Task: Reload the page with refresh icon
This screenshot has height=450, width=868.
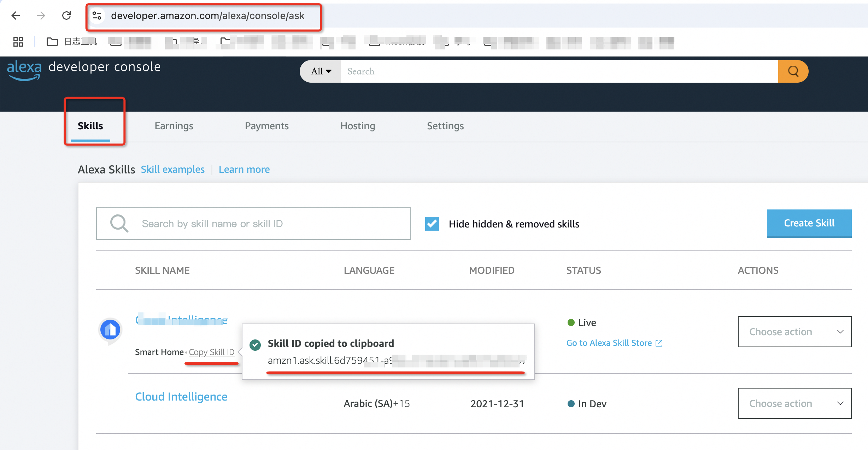Action: tap(66, 16)
